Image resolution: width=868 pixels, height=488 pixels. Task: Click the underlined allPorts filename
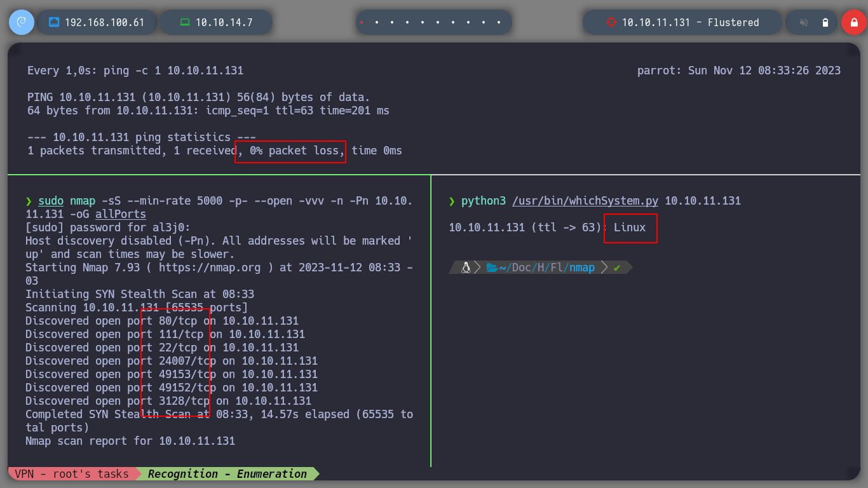click(x=121, y=214)
